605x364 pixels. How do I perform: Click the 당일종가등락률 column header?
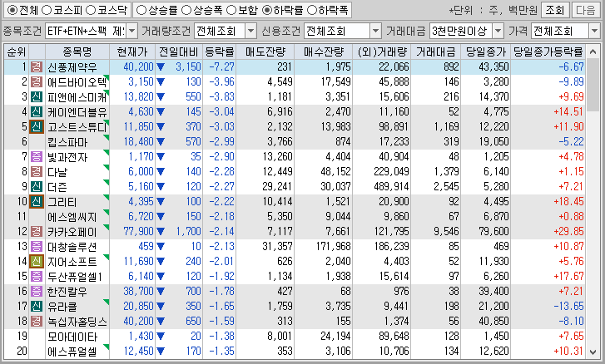(x=548, y=52)
